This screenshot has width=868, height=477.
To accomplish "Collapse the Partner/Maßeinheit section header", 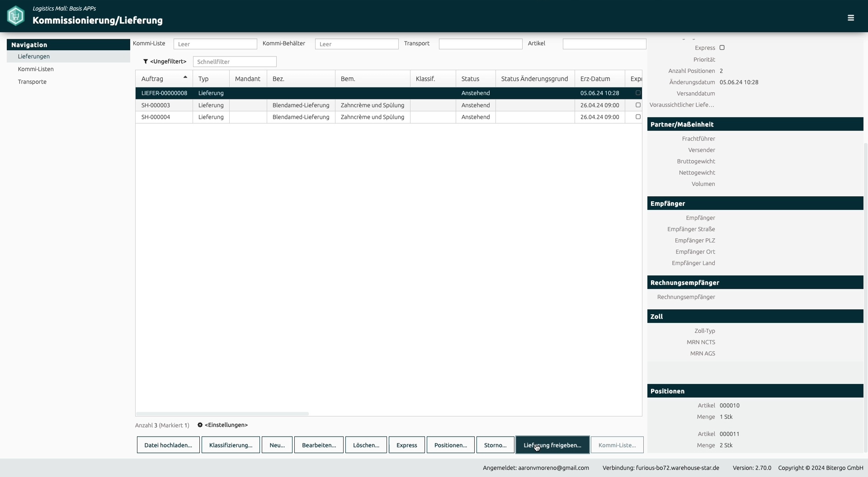I will (x=755, y=124).
